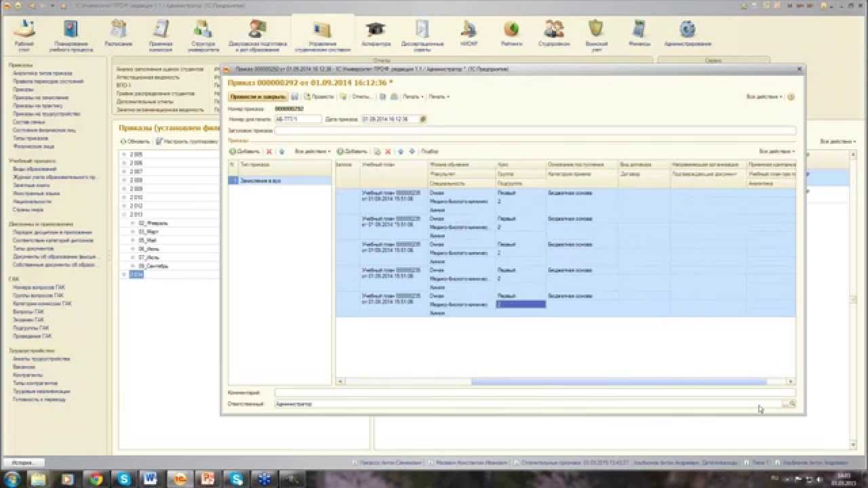Expand the 2005 year tree node
Viewport: 868px width, 488px height.
(x=124, y=155)
